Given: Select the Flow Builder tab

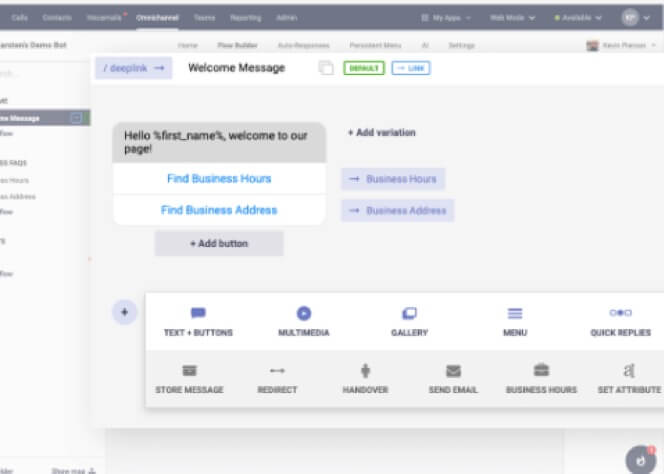Looking at the screenshot, I should [x=238, y=45].
